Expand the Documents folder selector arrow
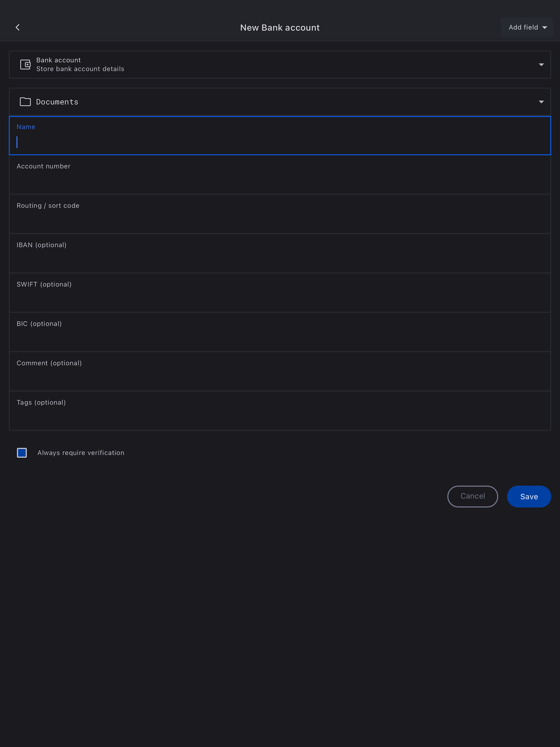This screenshot has height=747, width=560. tap(541, 102)
